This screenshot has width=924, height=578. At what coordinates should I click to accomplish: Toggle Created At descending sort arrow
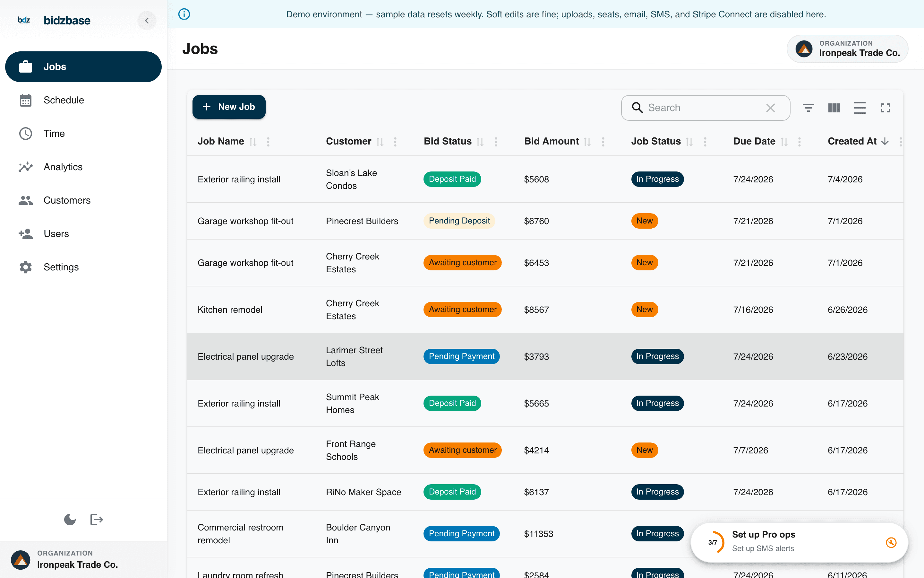tap(885, 142)
